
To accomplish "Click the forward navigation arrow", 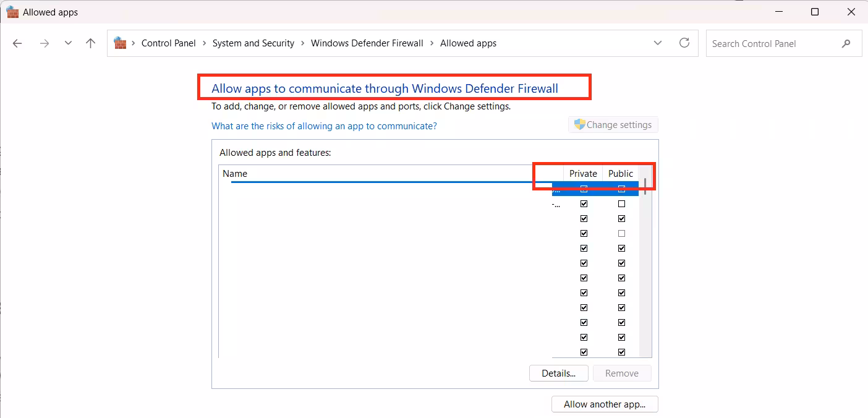I will coord(44,43).
